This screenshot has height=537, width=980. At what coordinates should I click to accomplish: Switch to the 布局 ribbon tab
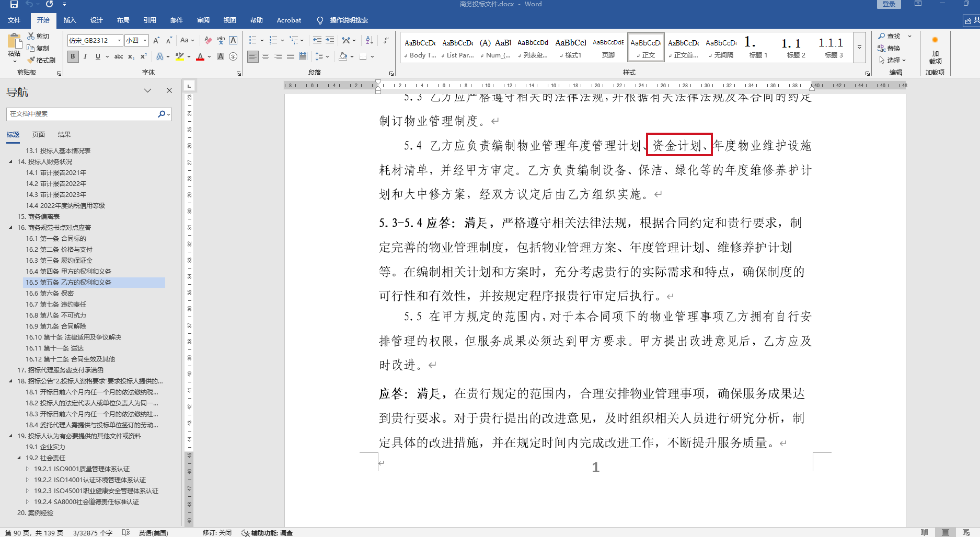point(123,20)
